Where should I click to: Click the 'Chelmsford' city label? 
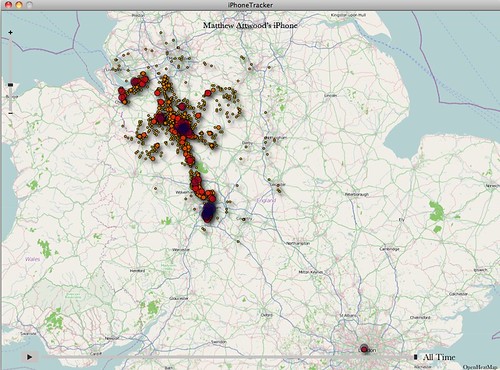click(x=420, y=318)
